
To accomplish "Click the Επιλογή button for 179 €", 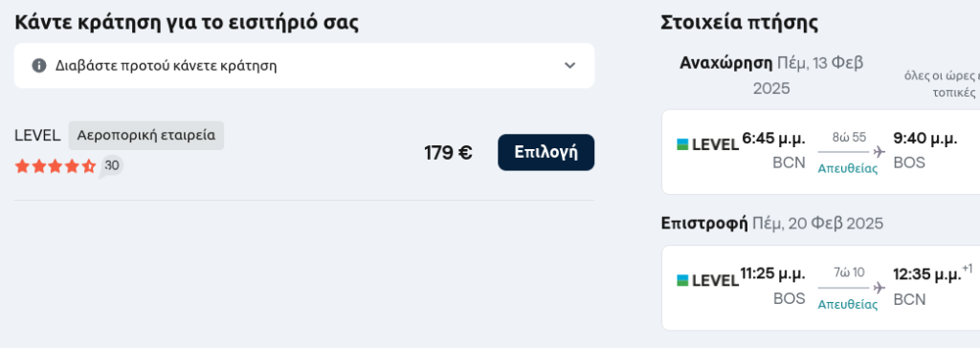I will pyautogui.click(x=546, y=152).
